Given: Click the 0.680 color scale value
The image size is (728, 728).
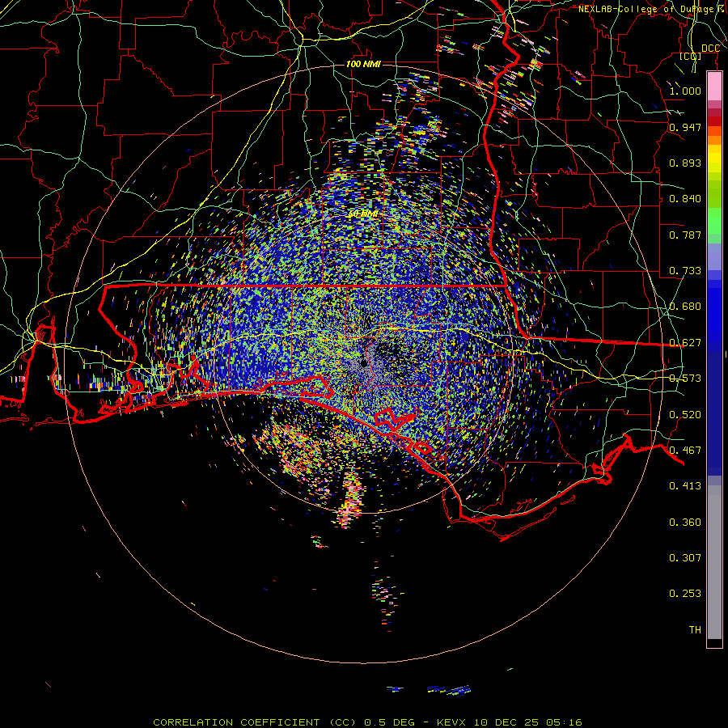Looking at the screenshot, I should click(x=685, y=307).
